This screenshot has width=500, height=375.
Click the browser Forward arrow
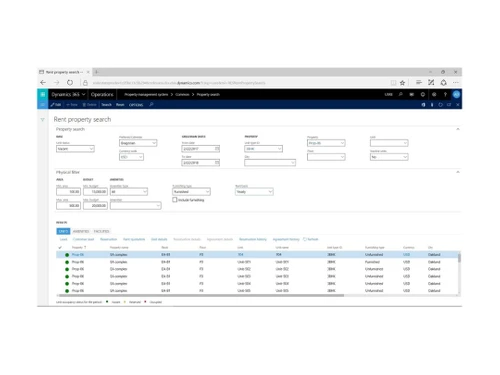pos(56,82)
